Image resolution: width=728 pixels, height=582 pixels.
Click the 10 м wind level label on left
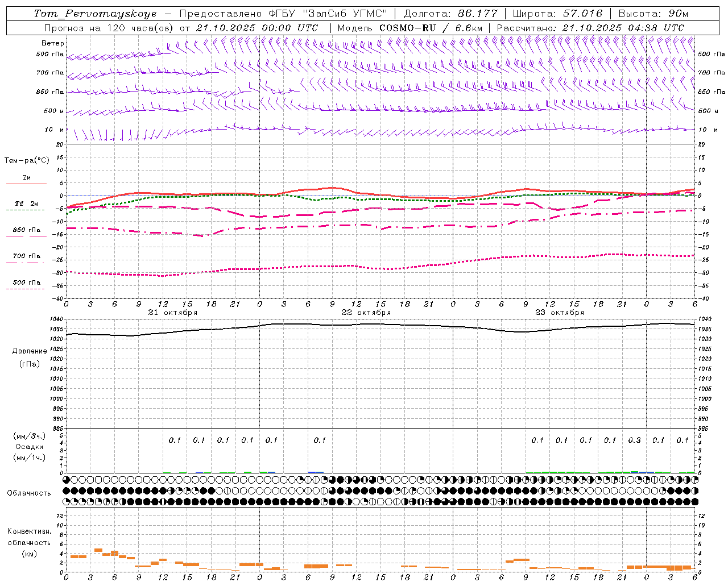tap(55, 130)
